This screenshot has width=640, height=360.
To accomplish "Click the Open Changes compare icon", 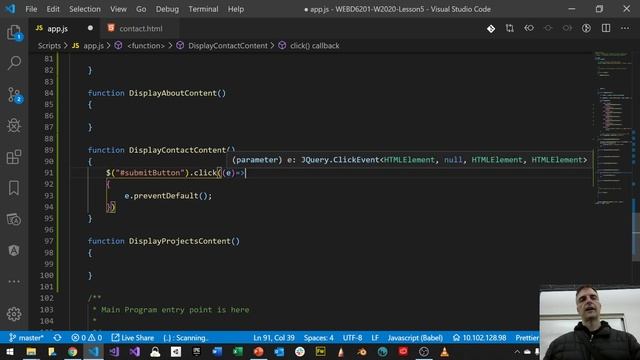I will (509, 28).
